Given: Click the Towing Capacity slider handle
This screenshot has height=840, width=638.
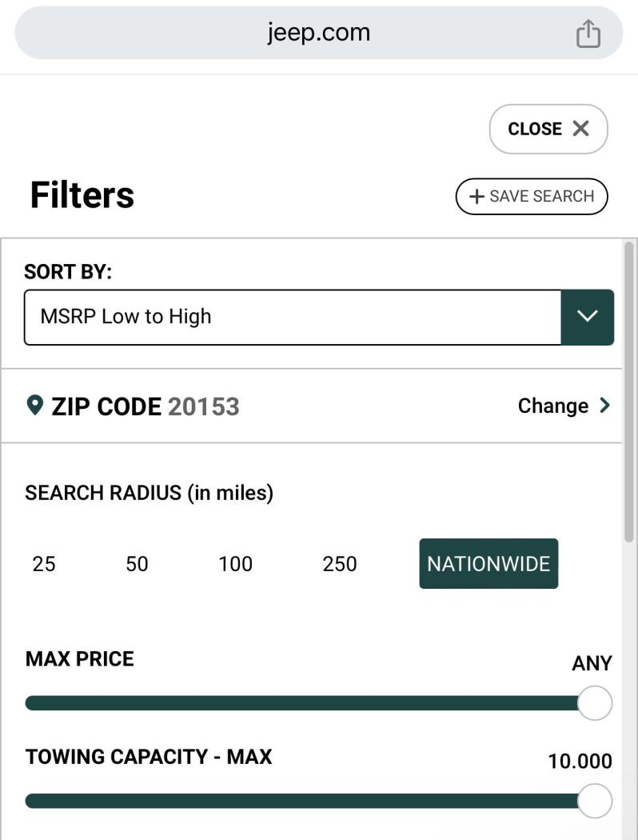Looking at the screenshot, I should click(x=594, y=801).
